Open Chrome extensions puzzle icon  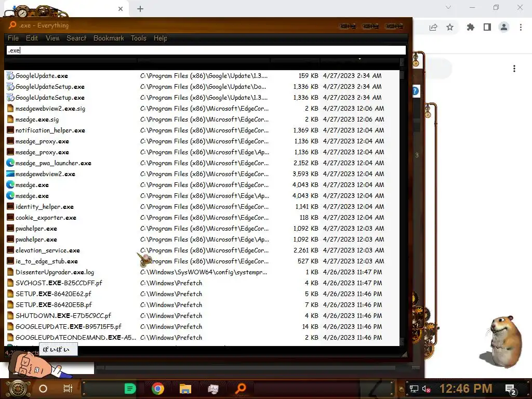click(x=470, y=27)
